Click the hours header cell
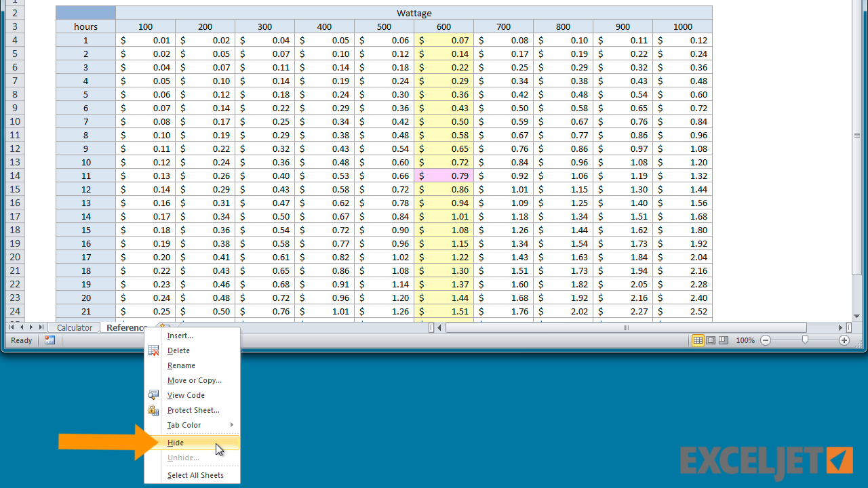 [x=85, y=26]
